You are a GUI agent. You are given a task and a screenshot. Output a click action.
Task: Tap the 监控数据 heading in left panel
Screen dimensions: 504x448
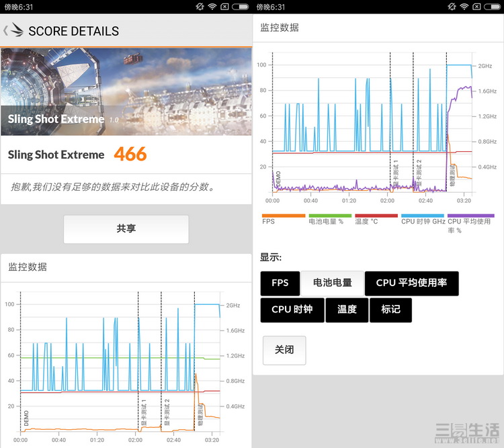tap(28, 267)
